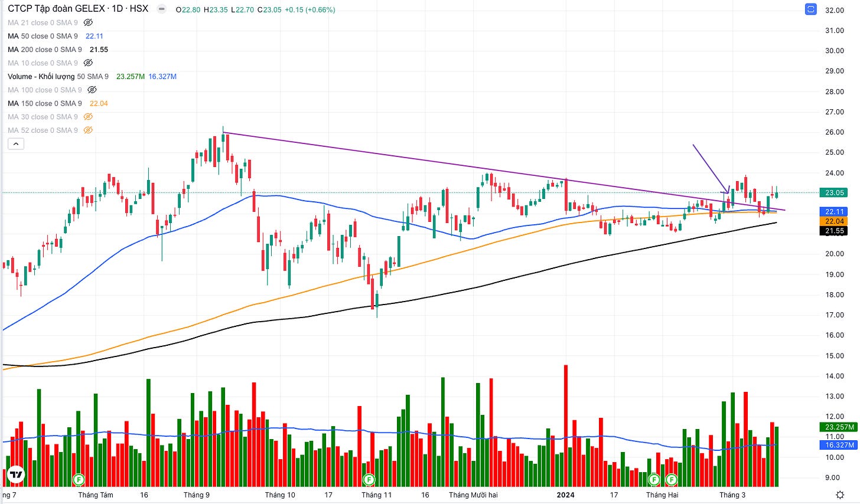Image resolution: width=860 pixels, height=504 pixels.
Task: Collapse the indicator legend with the chevron button
Action: [x=15, y=143]
